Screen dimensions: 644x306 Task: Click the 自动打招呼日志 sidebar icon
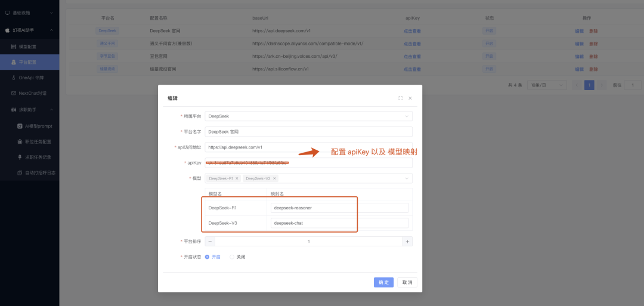point(20,173)
